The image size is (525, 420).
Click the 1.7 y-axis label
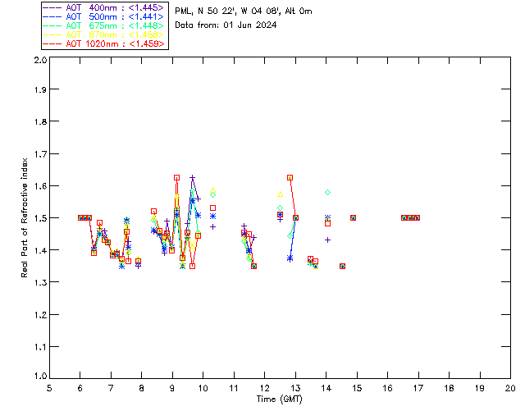(40, 154)
